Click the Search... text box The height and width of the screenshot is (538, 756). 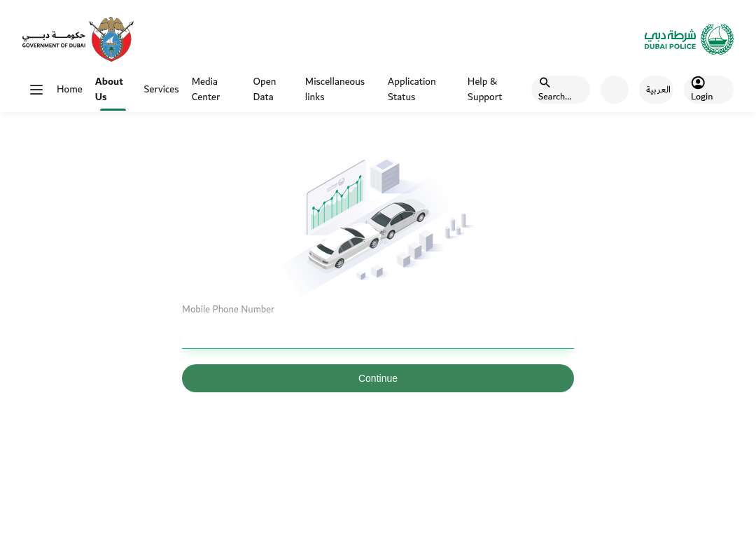pos(560,89)
